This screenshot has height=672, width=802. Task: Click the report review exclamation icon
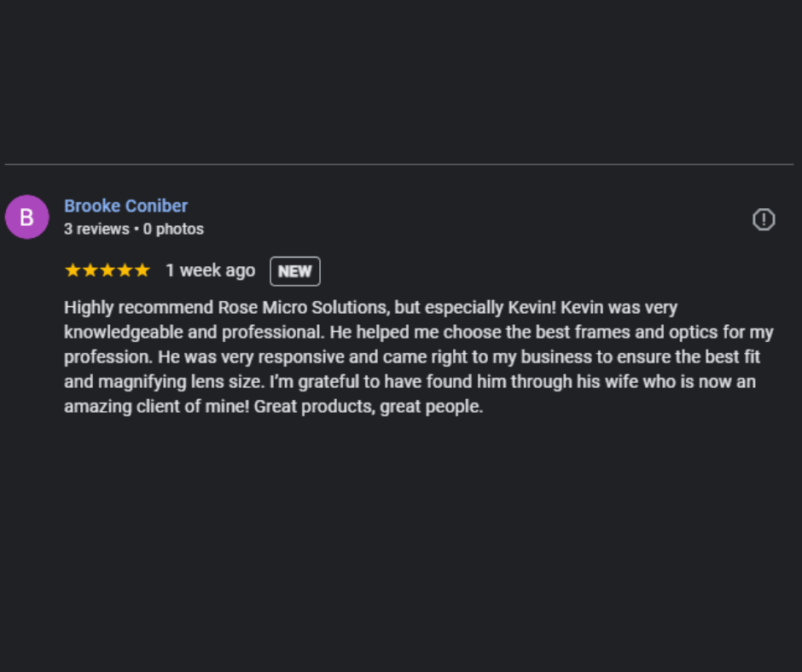coord(764,219)
